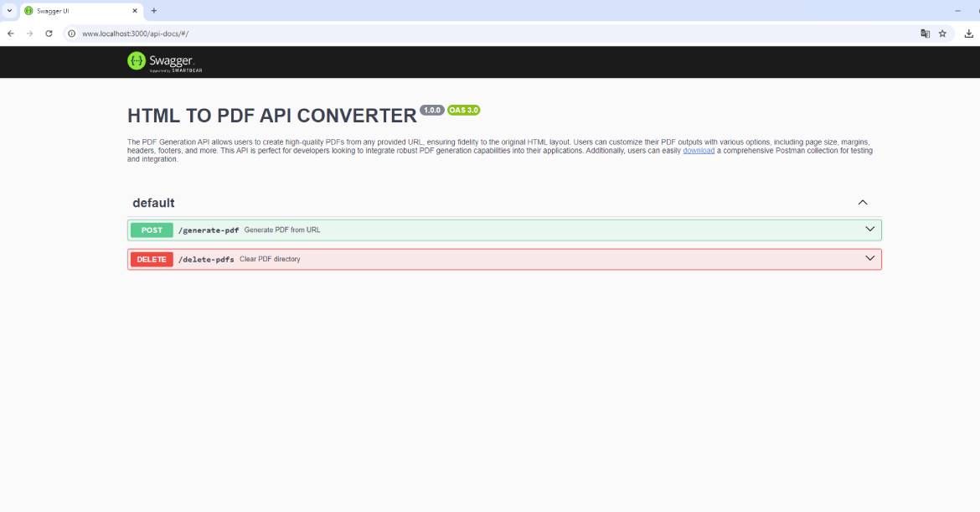Click the OAS 3.0 badge

tap(464, 110)
